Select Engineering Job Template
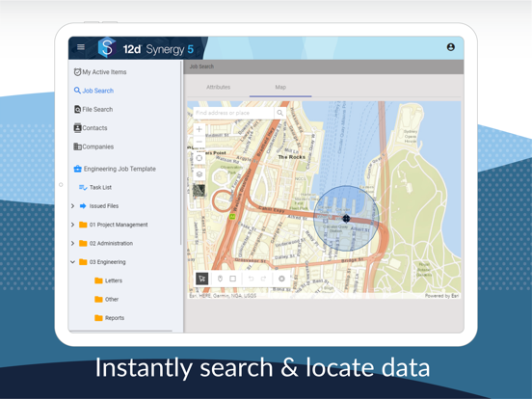 tap(115, 169)
